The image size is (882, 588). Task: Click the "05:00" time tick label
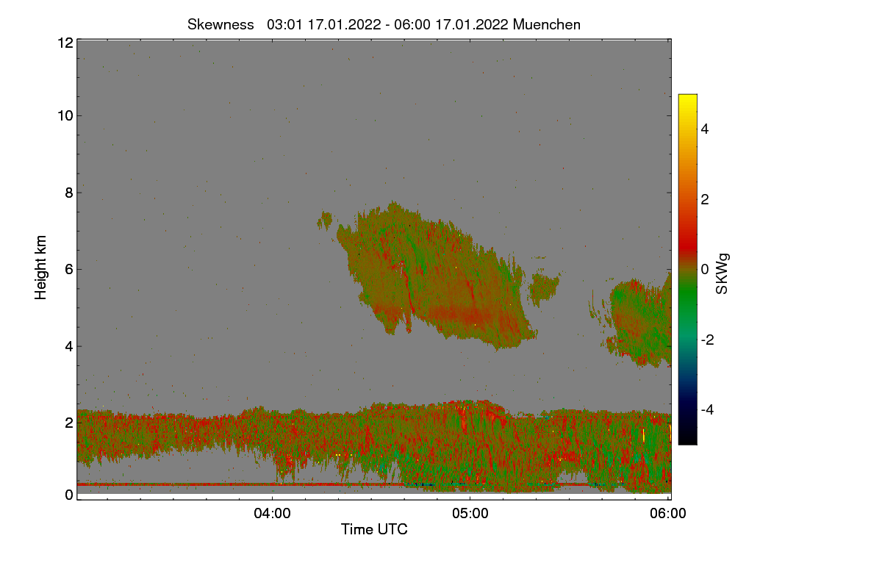(470, 514)
